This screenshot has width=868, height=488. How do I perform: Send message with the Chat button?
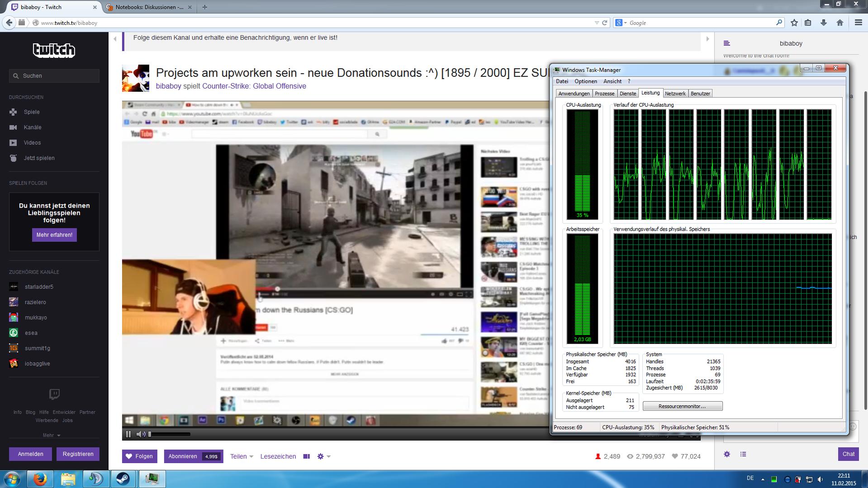click(848, 454)
